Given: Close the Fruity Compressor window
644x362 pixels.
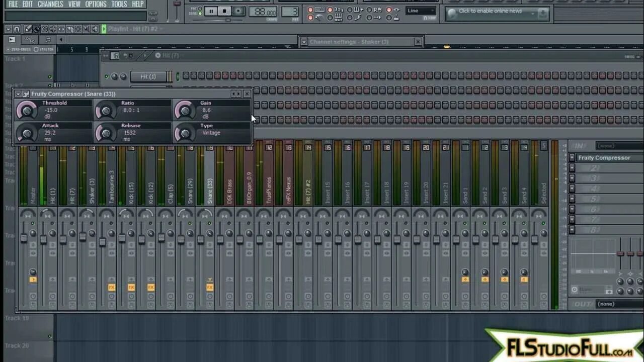Looking at the screenshot, I should (x=247, y=94).
